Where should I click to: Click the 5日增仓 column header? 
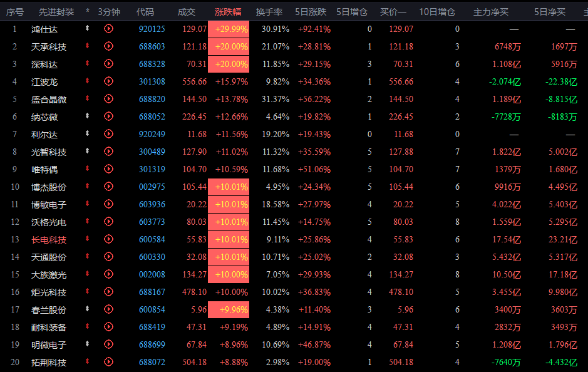(x=352, y=12)
